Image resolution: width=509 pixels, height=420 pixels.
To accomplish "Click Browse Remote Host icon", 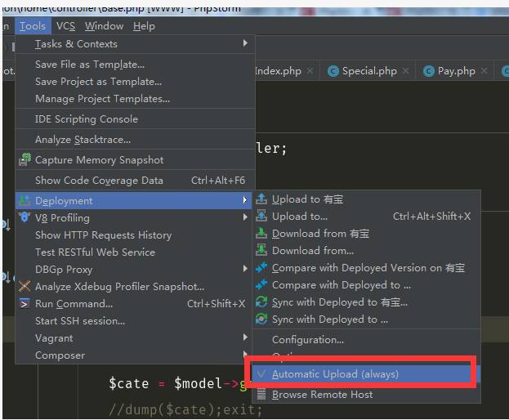I will coord(261,395).
